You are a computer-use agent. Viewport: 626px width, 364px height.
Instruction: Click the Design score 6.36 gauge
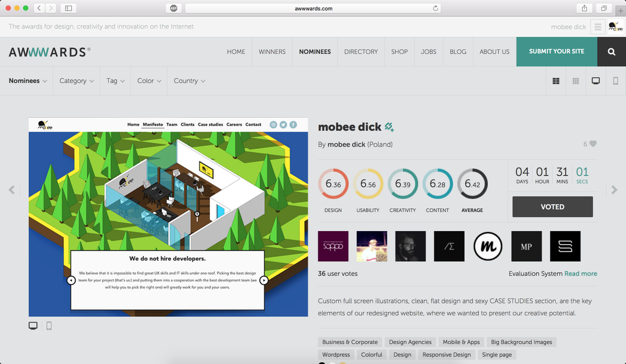333,184
